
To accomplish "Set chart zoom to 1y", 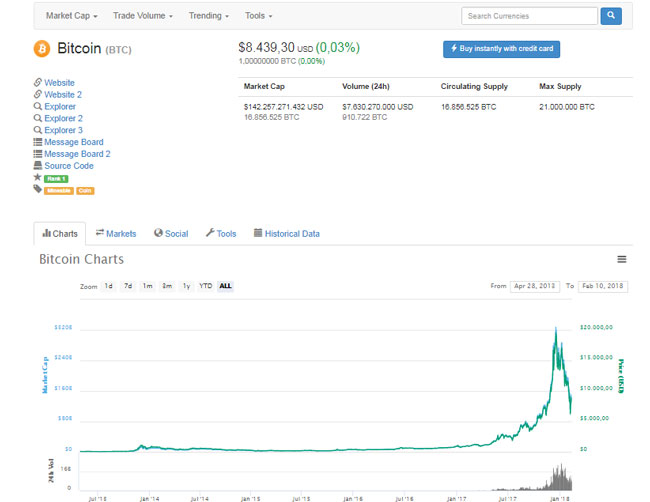I will pos(187,286).
